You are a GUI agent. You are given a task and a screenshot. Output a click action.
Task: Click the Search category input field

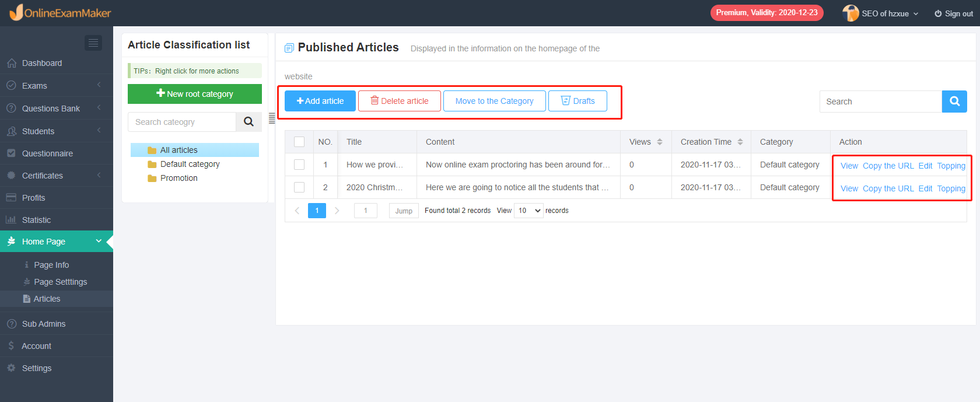pyautogui.click(x=182, y=122)
